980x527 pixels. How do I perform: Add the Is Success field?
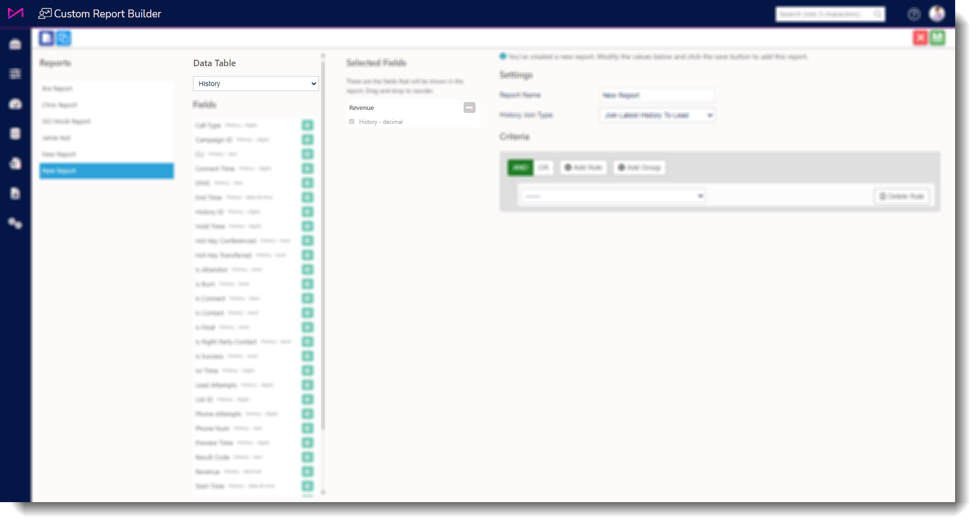(308, 356)
